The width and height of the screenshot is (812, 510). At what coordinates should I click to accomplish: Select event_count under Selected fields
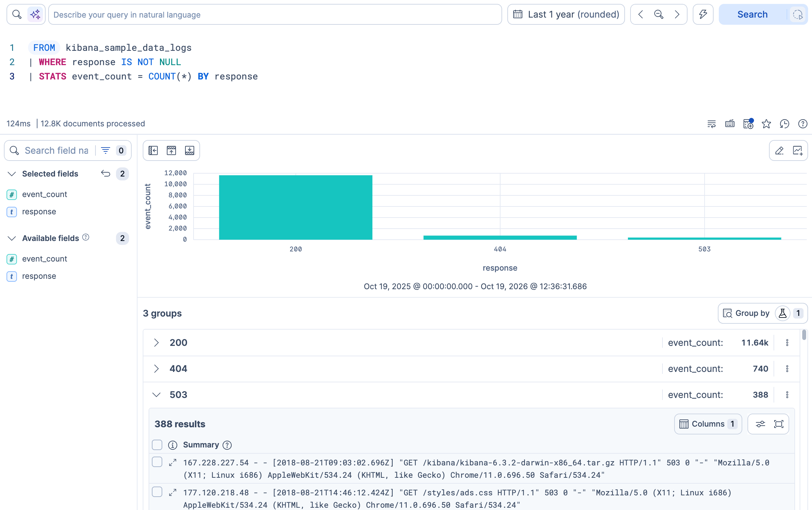tap(45, 194)
